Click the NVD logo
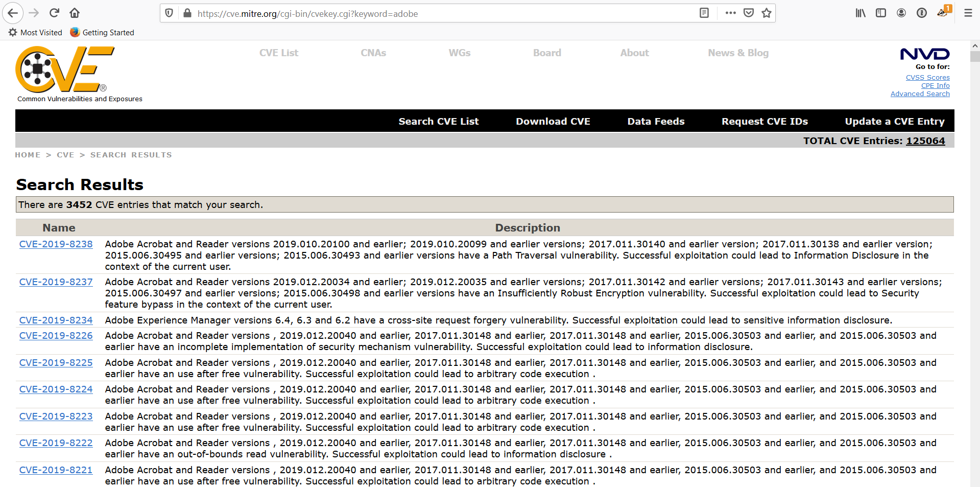The image size is (980, 487). pos(925,54)
